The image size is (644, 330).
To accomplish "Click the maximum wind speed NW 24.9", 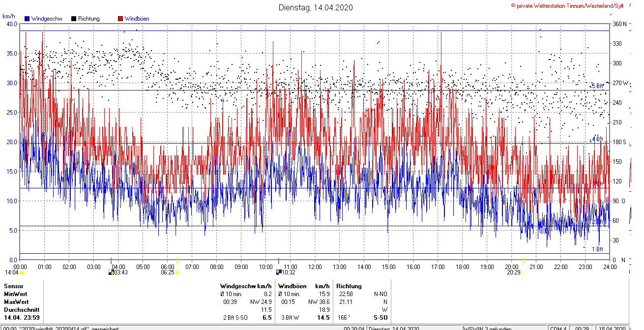I will click(261, 301).
